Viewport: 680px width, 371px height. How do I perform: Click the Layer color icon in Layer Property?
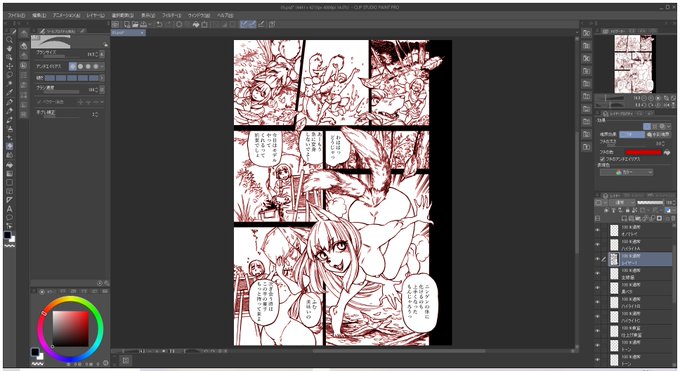click(x=662, y=126)
